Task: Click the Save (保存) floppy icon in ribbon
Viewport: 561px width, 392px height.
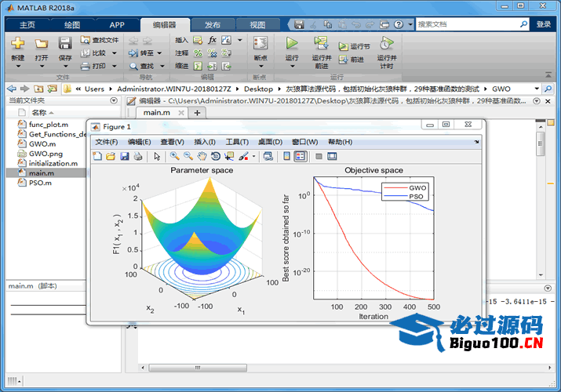Action: (65, 43)
